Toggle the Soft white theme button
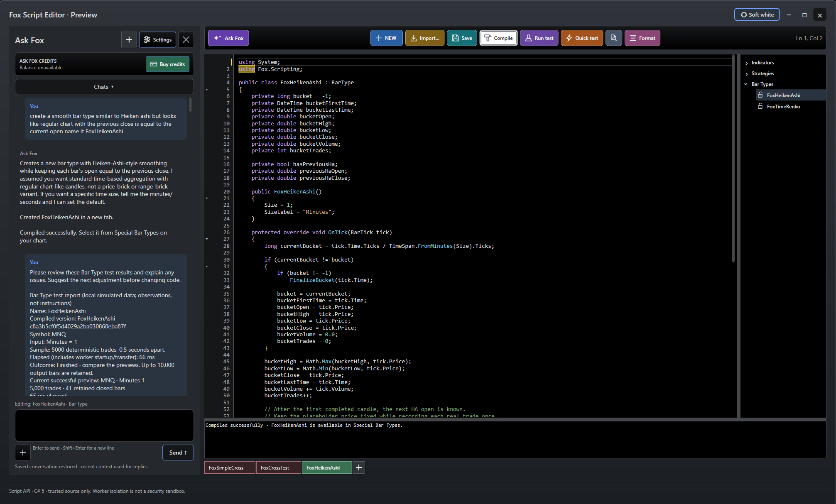Image resolution: width=836 pixels, height=504 pixels. tap(757, 15)
